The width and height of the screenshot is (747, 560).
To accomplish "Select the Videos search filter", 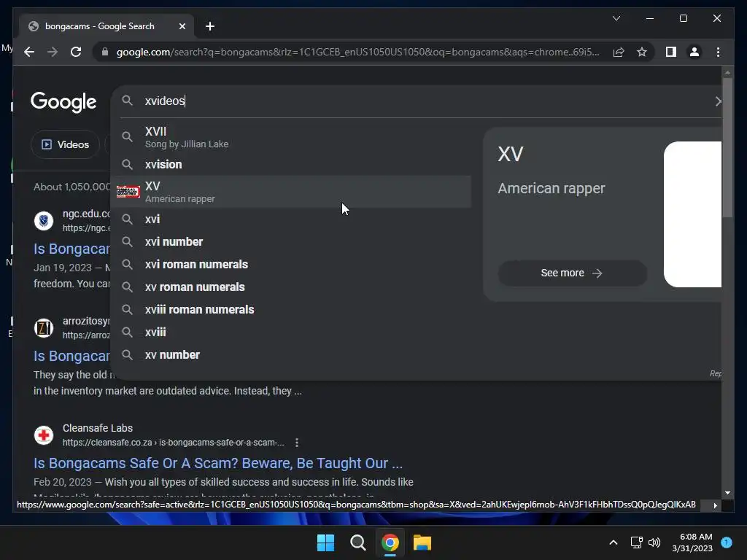I will pos(65,144).
